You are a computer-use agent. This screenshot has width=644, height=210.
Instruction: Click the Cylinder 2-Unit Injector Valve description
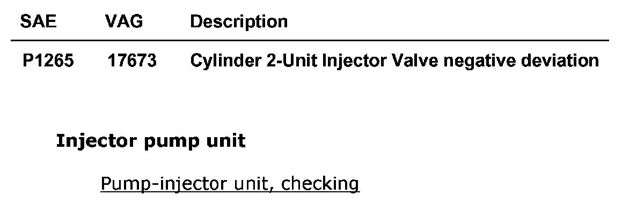[x=395, y=61]
